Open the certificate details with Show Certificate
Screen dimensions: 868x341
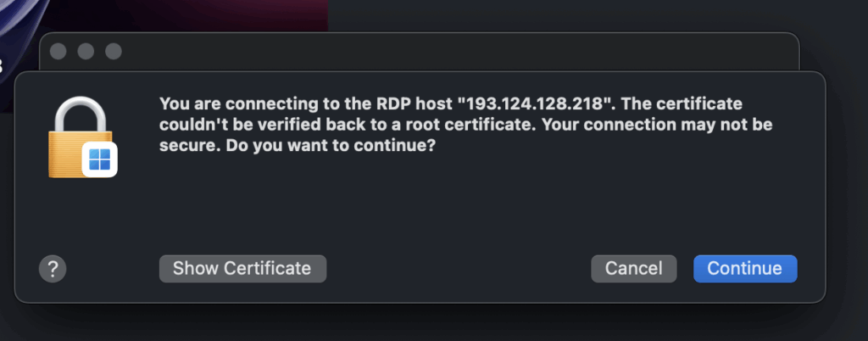(242, 269)
